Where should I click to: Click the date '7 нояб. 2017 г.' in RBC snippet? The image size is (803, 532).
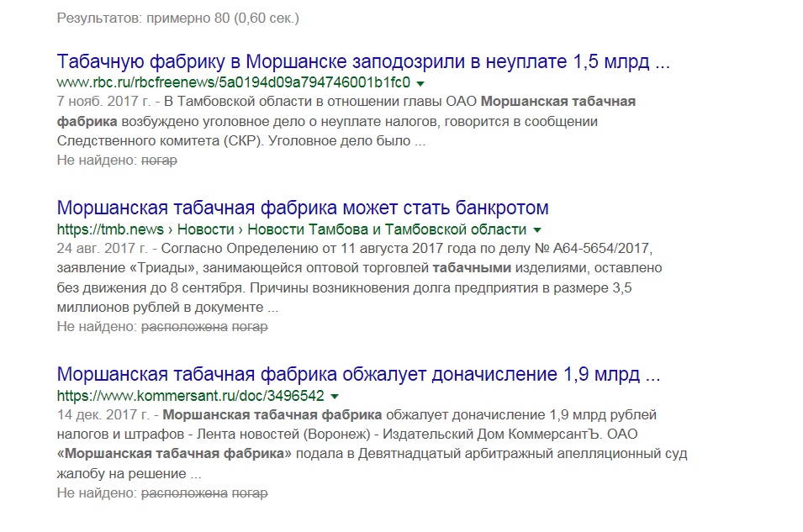(104, 102)
